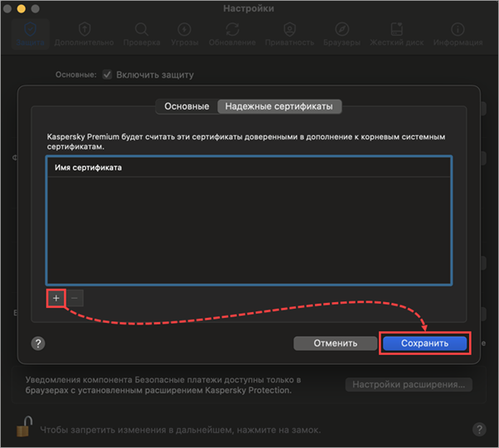Open the Проверка scan section
The width and height of the screenshot is (499, 448).
pyautogui.click(x=142, y=34)
